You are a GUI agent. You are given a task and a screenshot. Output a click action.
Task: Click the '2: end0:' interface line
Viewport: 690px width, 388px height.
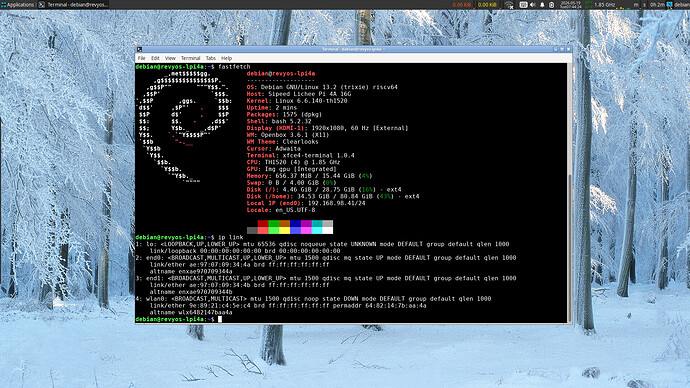[x=326, y=258]
